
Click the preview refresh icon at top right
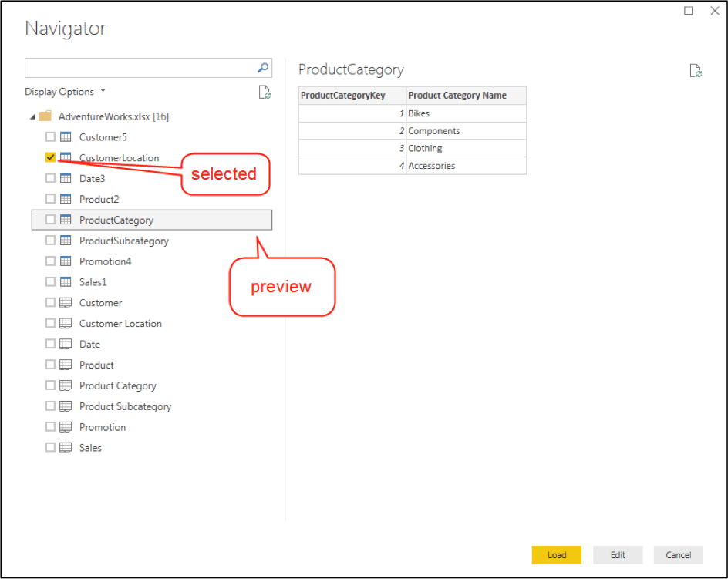[696, 71]
